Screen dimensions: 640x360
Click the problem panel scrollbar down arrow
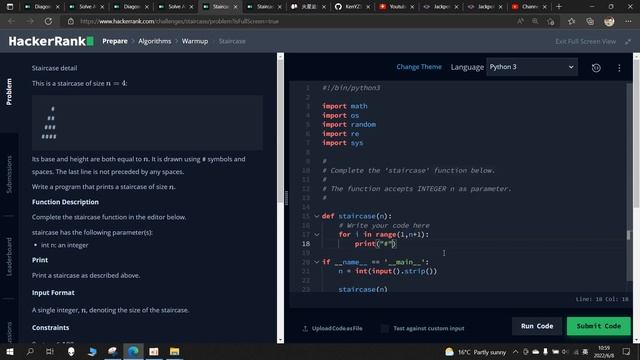tap(280, 340)
